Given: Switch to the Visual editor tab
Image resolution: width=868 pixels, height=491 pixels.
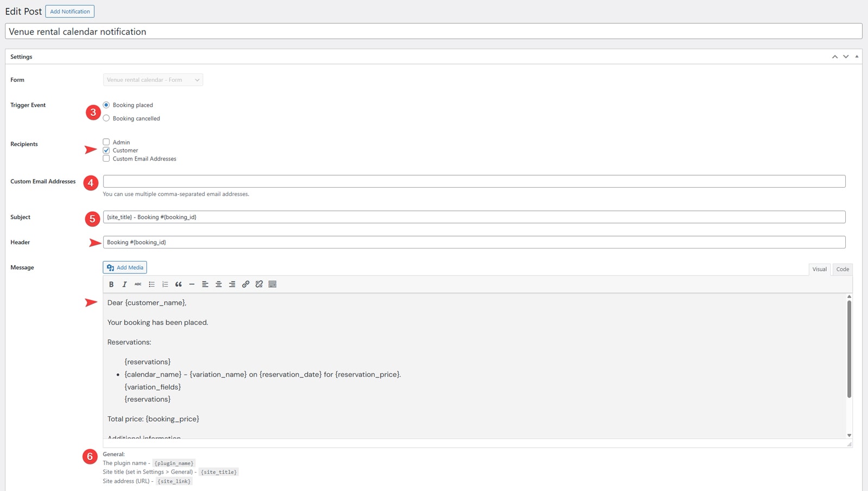Looking at the screenshot, I should [x=819, y=269].
